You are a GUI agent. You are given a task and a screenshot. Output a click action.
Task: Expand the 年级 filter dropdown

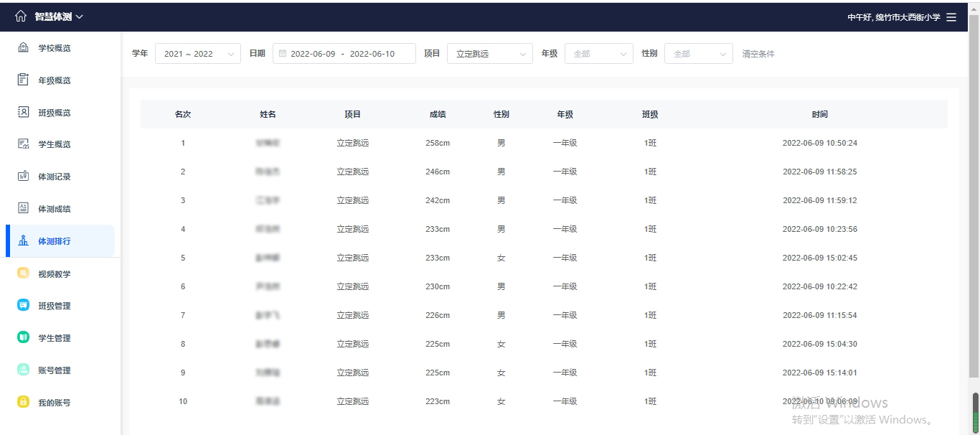tap(598, 54)
